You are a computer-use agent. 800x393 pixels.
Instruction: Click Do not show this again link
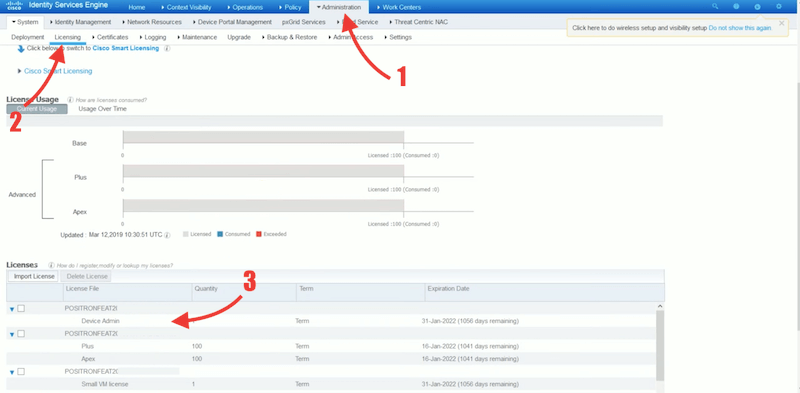(740, 28)
